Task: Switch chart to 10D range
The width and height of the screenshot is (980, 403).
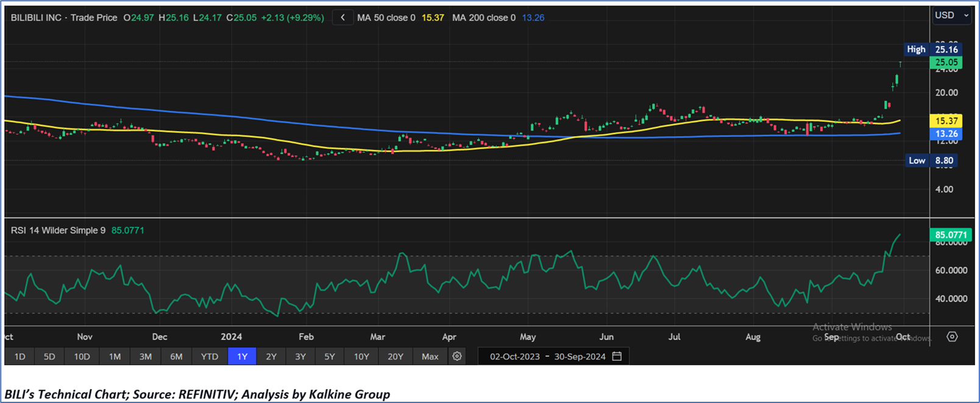Action: coord(82,357)
